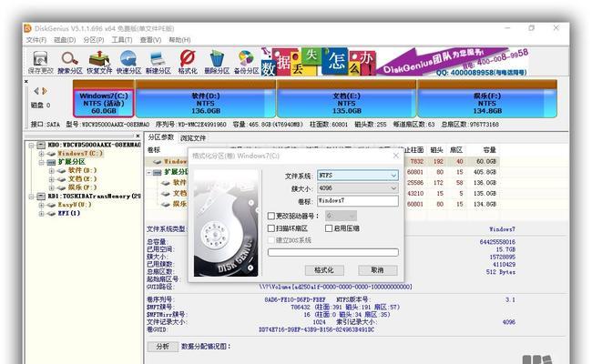Viewport: 592px width, 364px height.
Task: Click the 娱乐(F:) drive icon in tree
Action: coord(61,187)
